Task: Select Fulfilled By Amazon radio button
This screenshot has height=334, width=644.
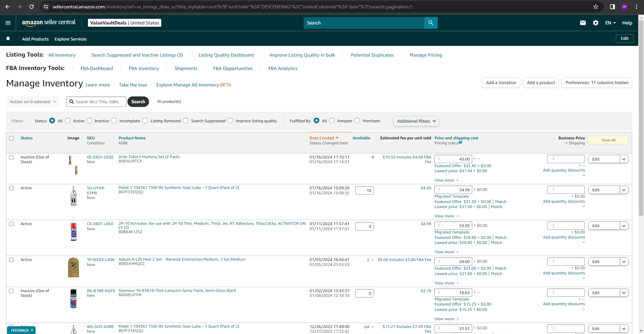Action: (x=332, y=121)
